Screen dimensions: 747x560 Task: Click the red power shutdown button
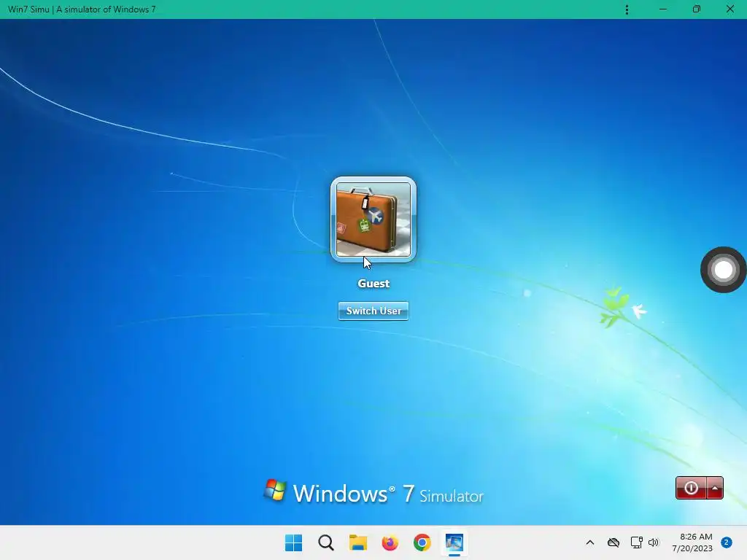tap(691, 488)
